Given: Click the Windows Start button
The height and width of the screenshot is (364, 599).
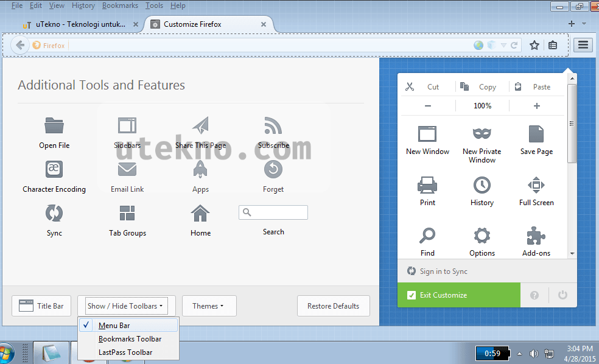Looking at the screenshot, I should coord(6,353).
